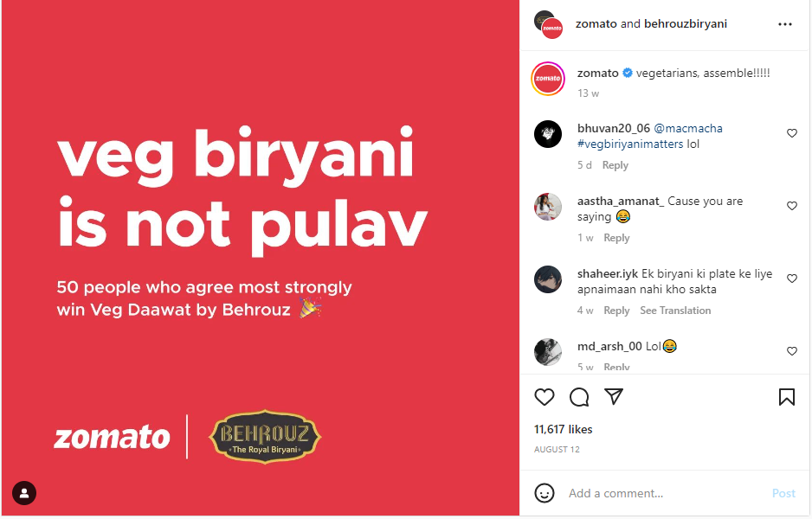View the 11,617 likes list
This screenshot has width=812, height=519.
[563, 429]
